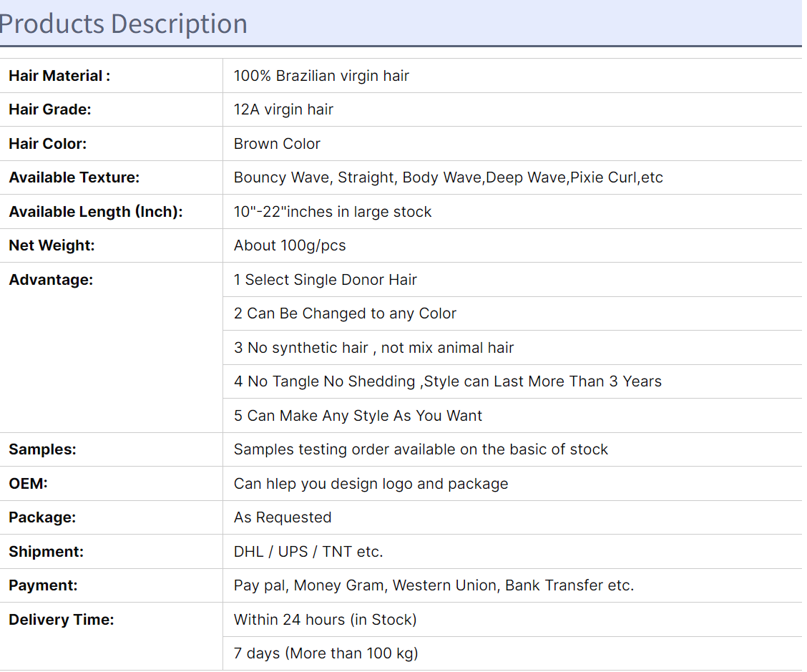Click the About 100g/pcs value
The height and width of the screenshot is (672, 807).
tap(290, 245)
